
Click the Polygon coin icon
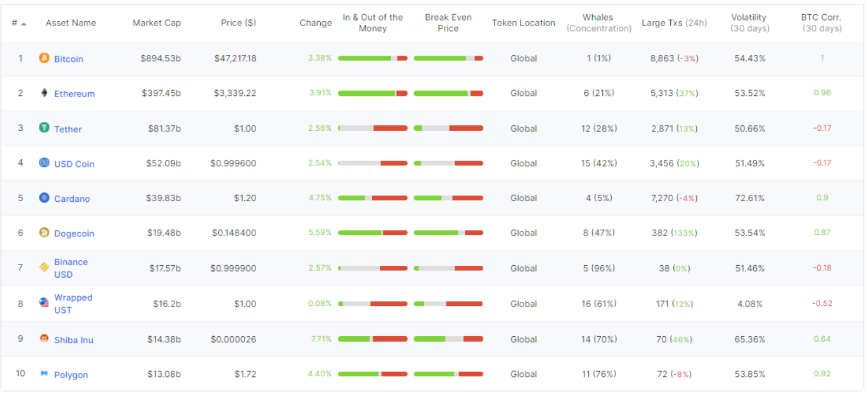[44, 373]
